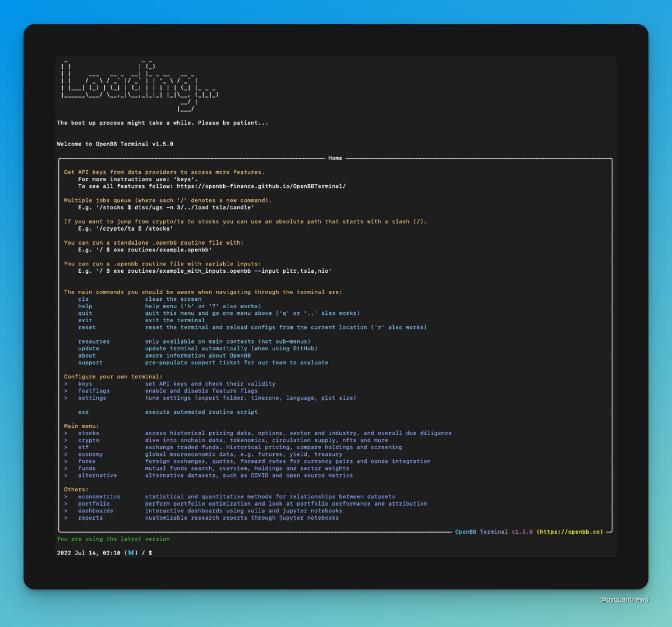Open the forex menu
The image size is (672, 627).
pos(86,461)
